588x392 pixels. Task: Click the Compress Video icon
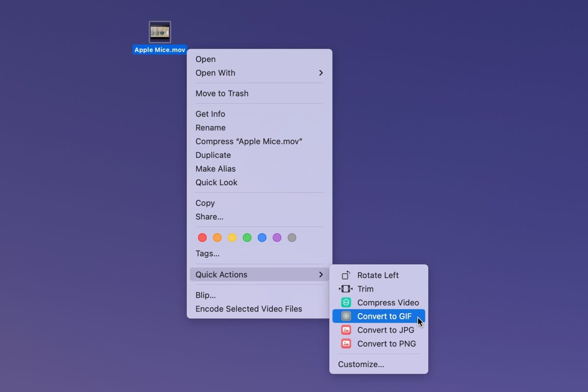(x=346, y=302)
